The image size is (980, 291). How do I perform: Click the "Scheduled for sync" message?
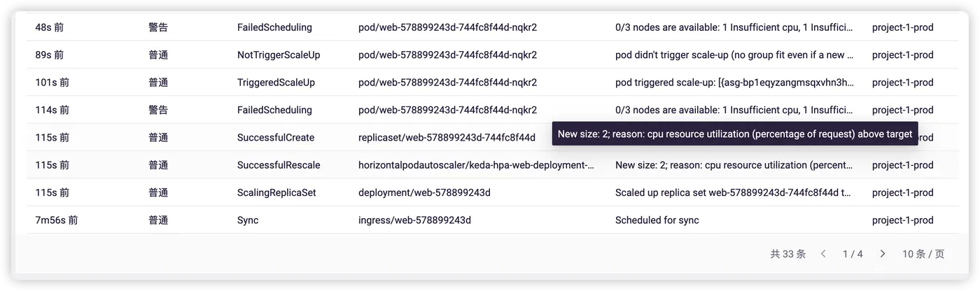point(657,220)
